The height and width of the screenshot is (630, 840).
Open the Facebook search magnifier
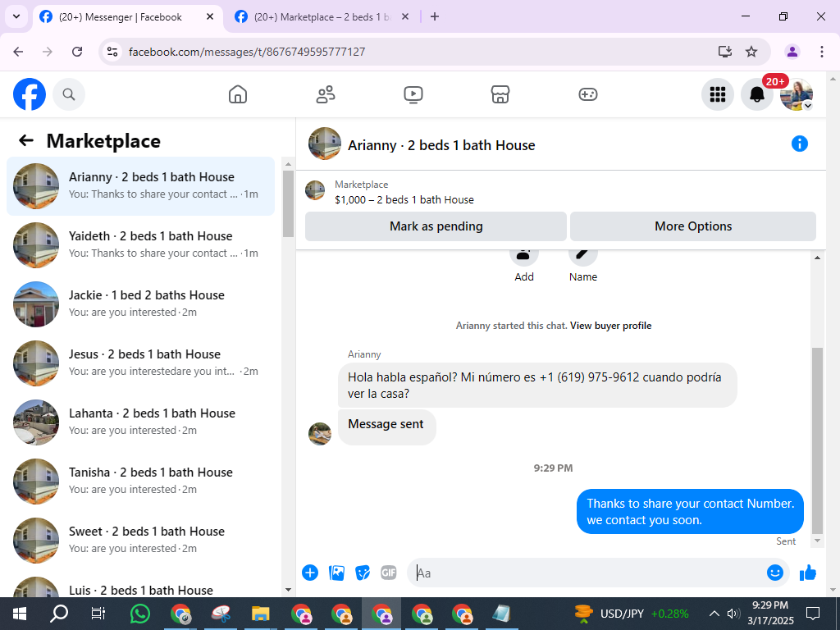(69, 94)
